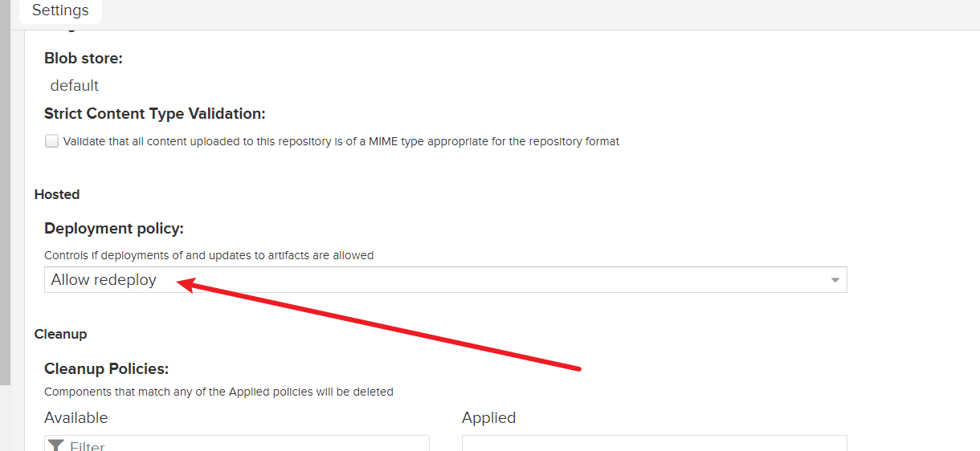Click the Strict Content Type Validation heading
This screenshot has width=980, height=451.
point(154,113)
